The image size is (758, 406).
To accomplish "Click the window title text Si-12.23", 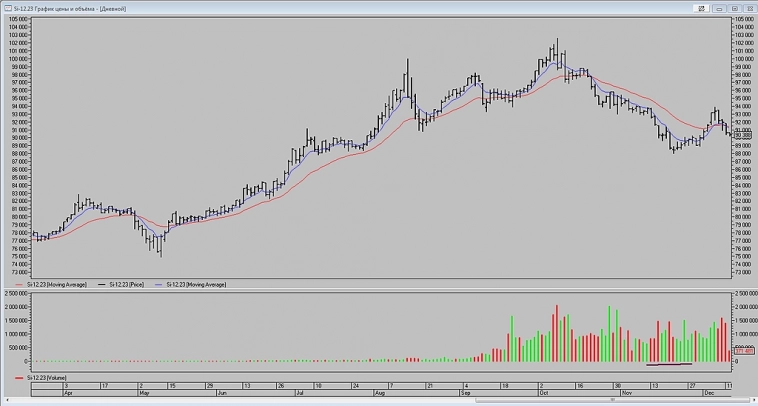I will 22,9.
